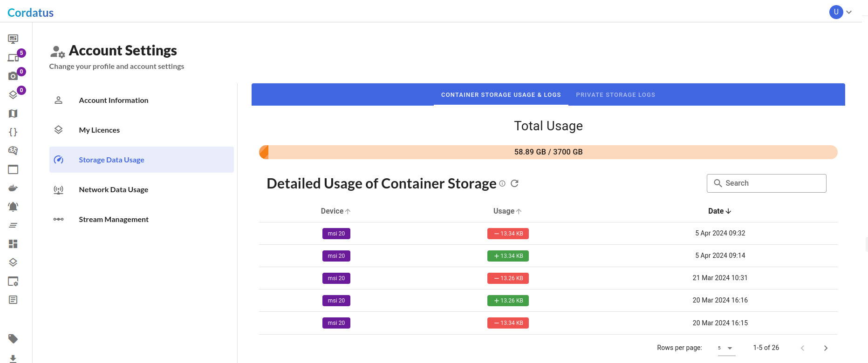Image resolution: width=868 pixels, height=363 pixels.
Task: Go to next page of results
Action: point(826,348)
